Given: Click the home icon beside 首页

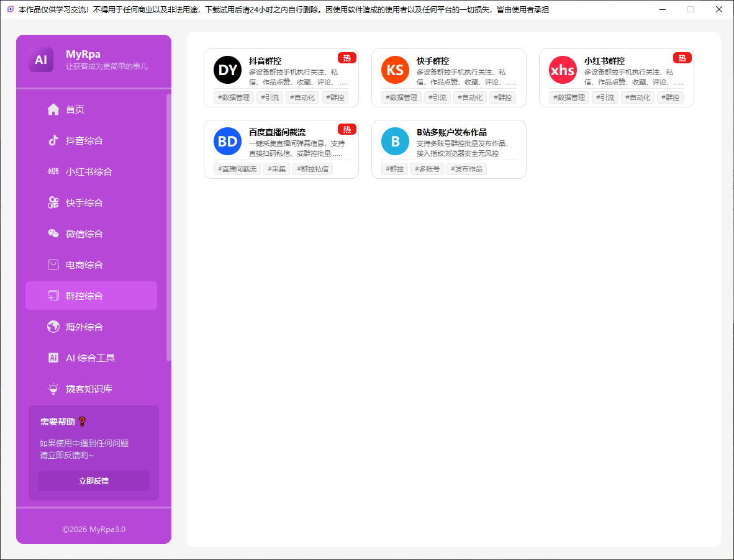Looking at the screenshot, I should click(x=53, y=109).
